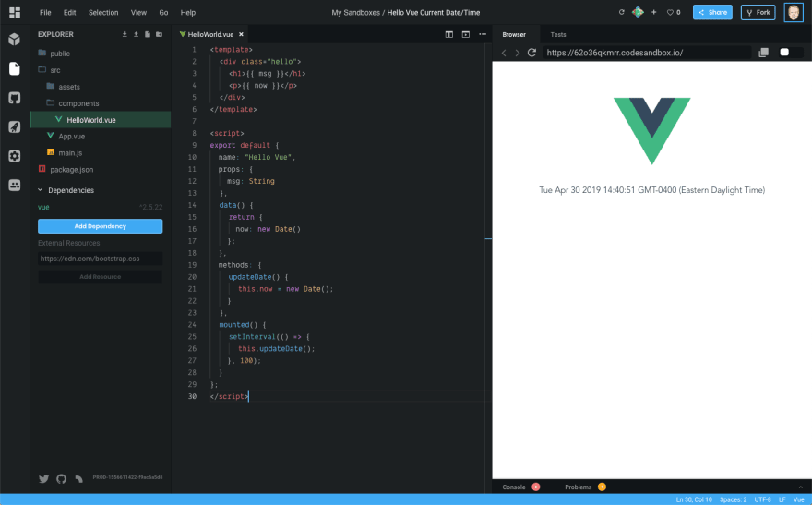The height and width of the screenshot is (505, 812).
Task: Go forward in the preview browser
Action: point(517,53)
